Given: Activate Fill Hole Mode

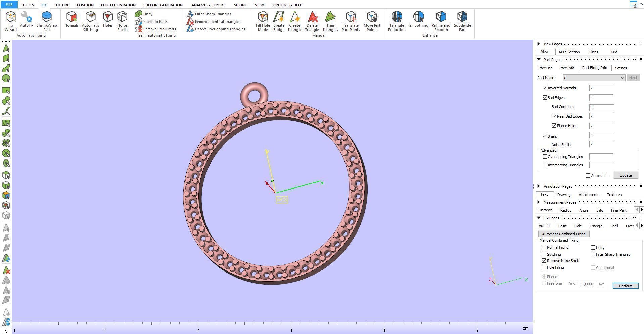Looking at the screenshot, I should point(263,21).
